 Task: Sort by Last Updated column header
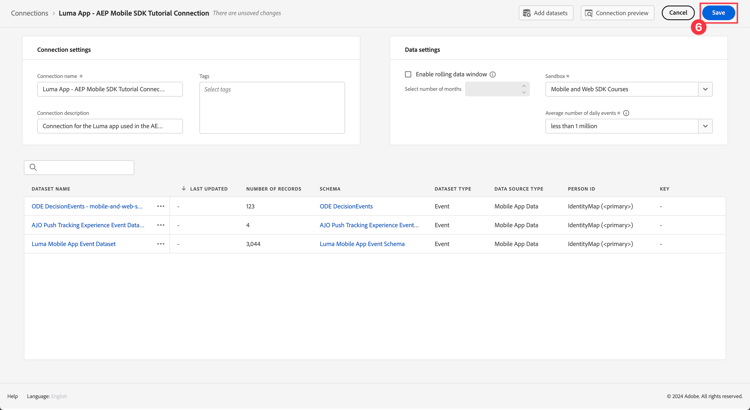pos(208,188)
